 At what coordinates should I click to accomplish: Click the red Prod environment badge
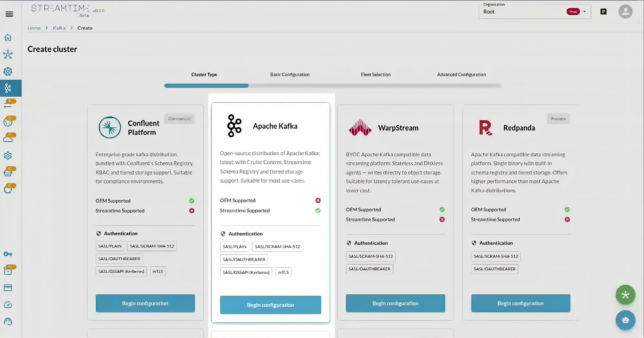(573, 12)
